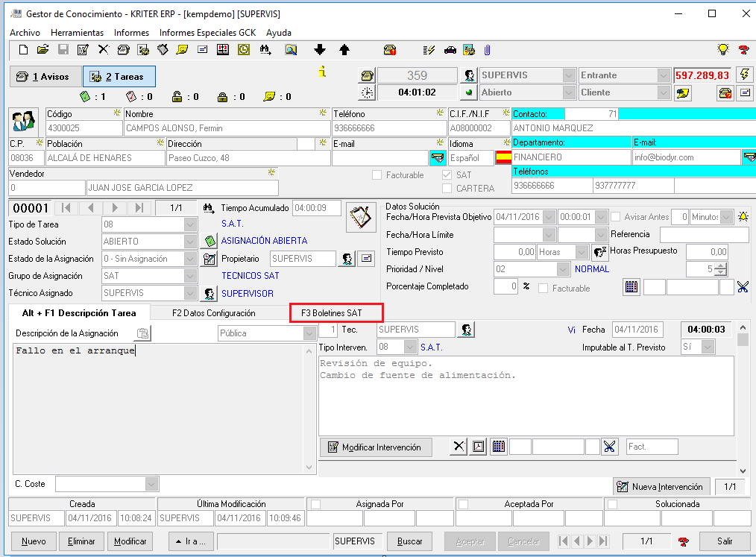This screenshot has width=756, height=557.
Task: Click the calendar grid icon beside Porcentaje Completado Facturable
Action: click(631, 287)
